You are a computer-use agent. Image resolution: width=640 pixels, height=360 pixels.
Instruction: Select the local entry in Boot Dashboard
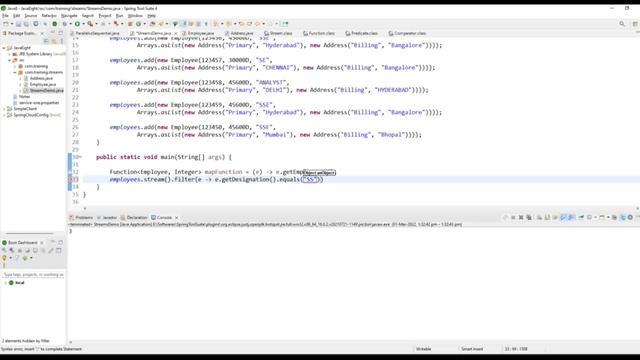point(20,282)
